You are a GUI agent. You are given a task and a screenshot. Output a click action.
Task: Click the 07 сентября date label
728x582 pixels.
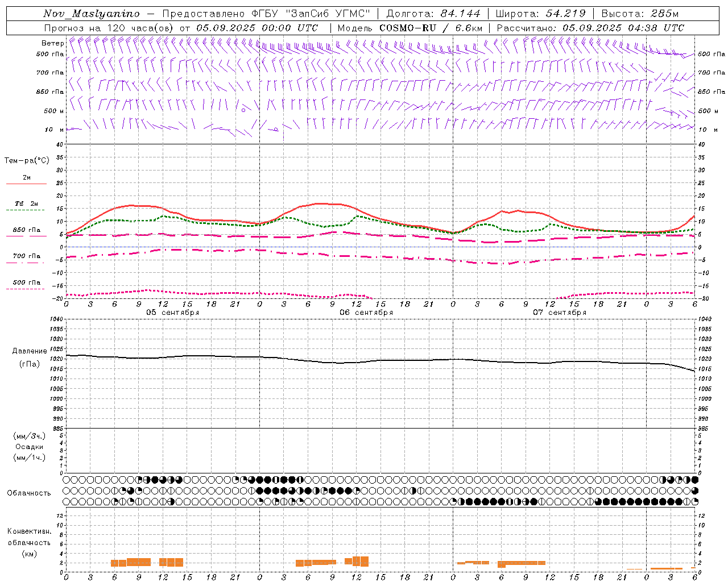560,313
